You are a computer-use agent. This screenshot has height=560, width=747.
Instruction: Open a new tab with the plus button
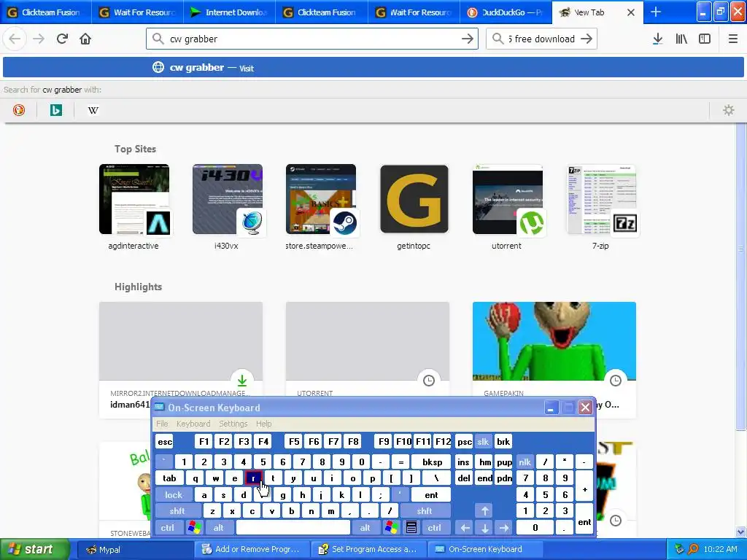pos(656,12)
